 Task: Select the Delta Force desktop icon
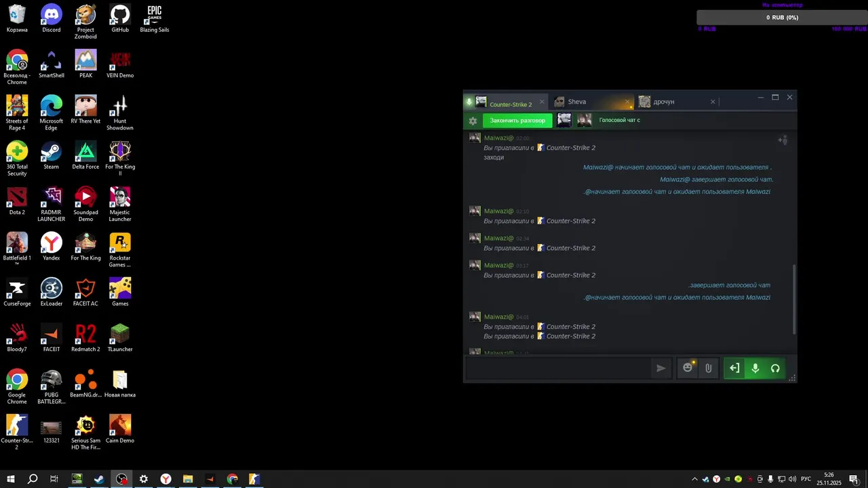coord(85,155)
